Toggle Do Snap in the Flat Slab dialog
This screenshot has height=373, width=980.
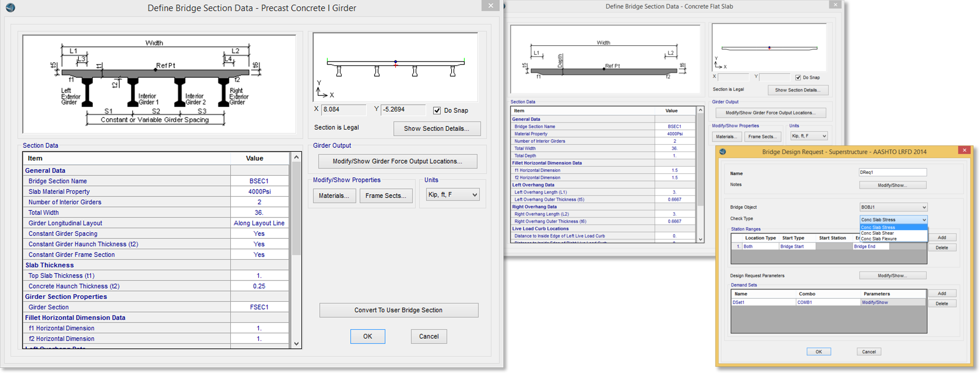point(798,78)
